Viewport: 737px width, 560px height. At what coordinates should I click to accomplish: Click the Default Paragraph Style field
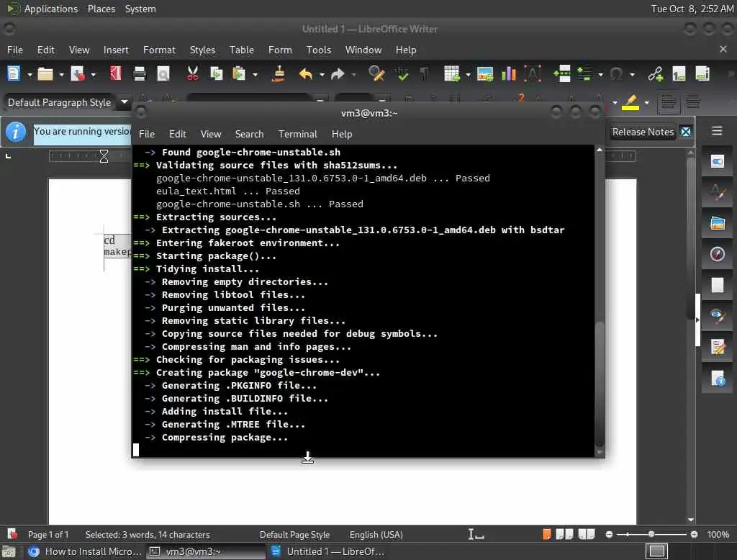click(x=60, y=102)
